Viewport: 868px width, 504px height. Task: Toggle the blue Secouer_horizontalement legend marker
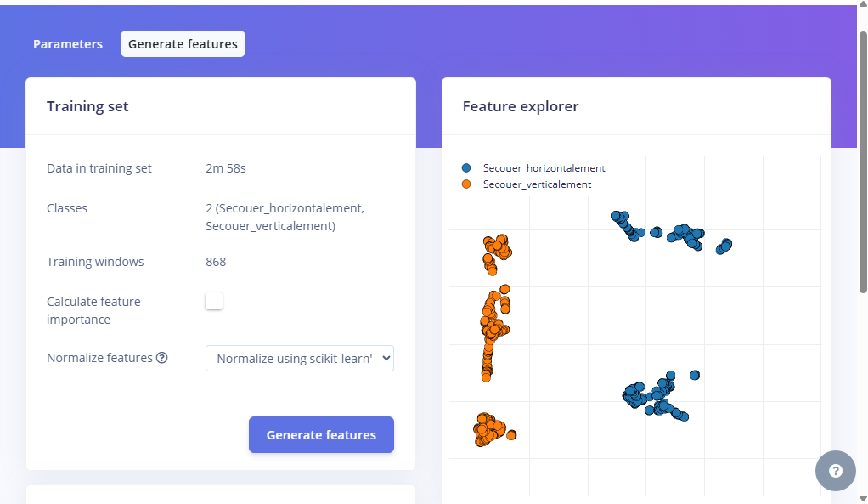[465, 168]
